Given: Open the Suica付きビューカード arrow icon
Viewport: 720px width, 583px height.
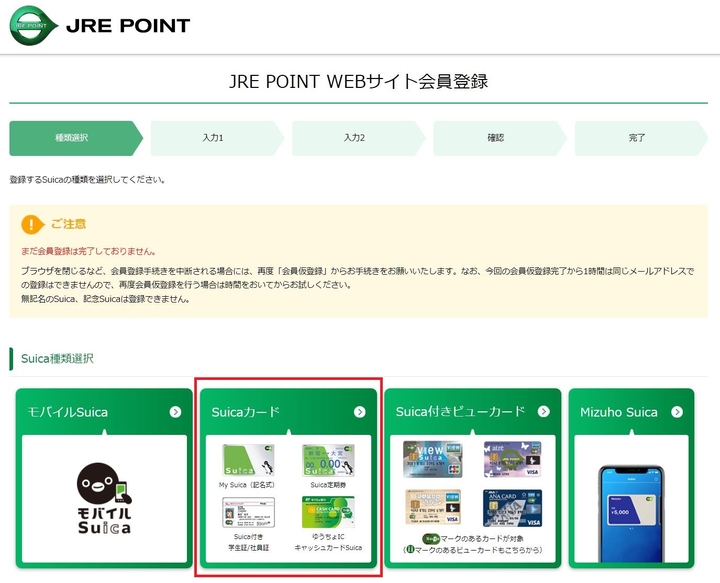Looking at the screenshot, I should (544, 411).
